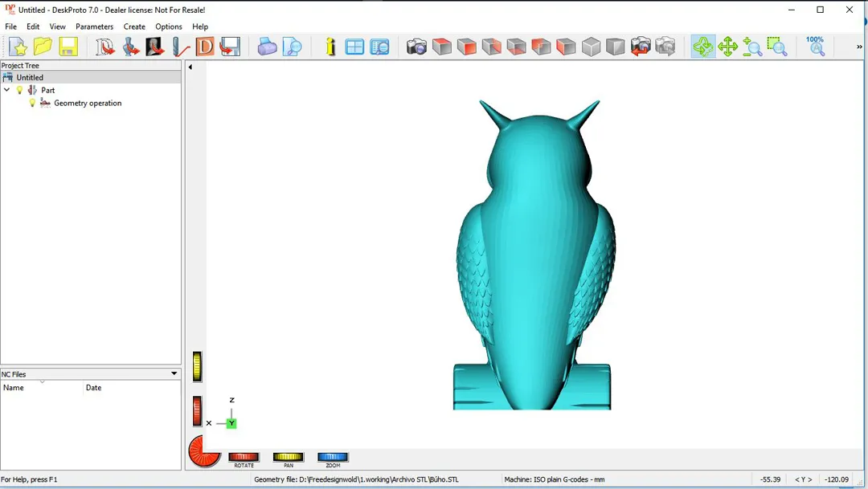Save the project with the floppy icon
The height and width of the screenshot is (489, 868).
coord(68,47)
